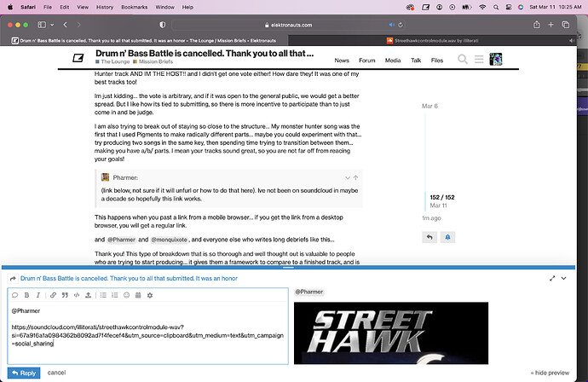Submit the post with the Reply button
The width and height of the screenshot is (588, 382).
pos(24,373)
